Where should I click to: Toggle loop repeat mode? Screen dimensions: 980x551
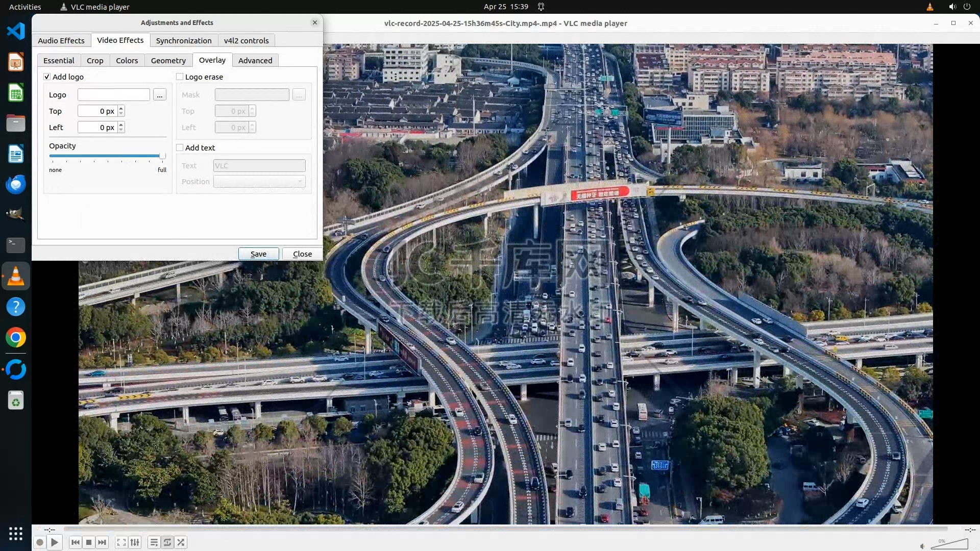click(x=167, y=542)
